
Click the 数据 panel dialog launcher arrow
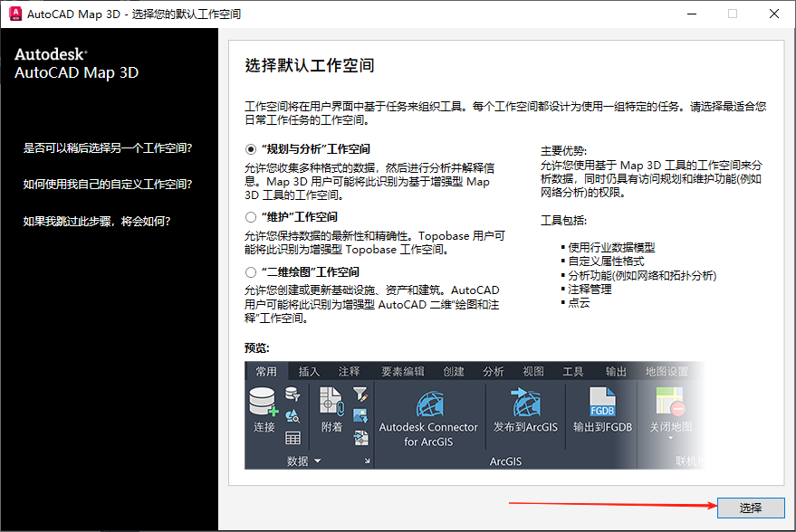(x=366, y=459)
